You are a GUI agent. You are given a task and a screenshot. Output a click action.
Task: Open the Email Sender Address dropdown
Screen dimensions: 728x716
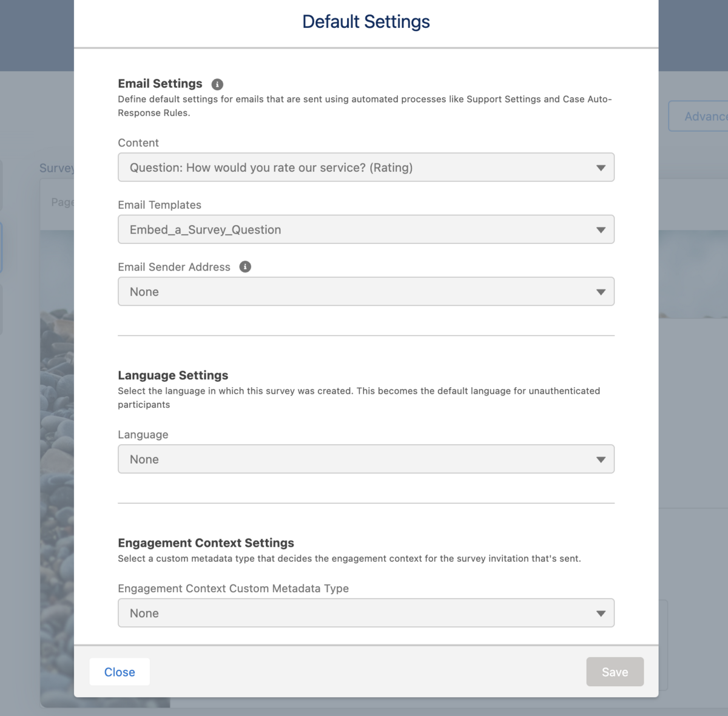(x=366, y=291)
